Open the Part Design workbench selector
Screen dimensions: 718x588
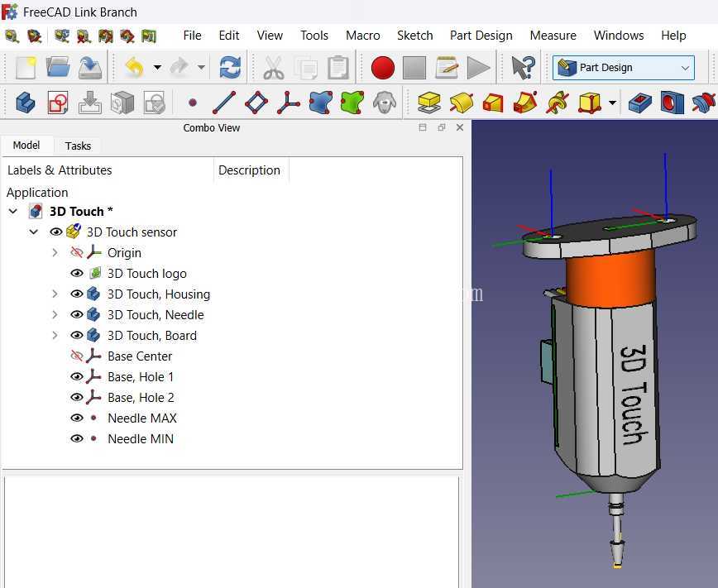click(x=623, y=68)
